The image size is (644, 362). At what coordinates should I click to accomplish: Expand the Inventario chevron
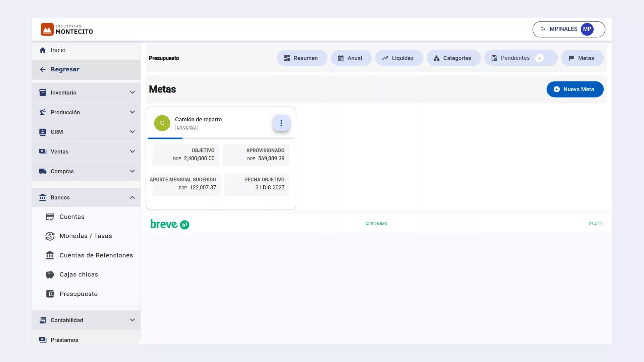click(x=132, y=93)
